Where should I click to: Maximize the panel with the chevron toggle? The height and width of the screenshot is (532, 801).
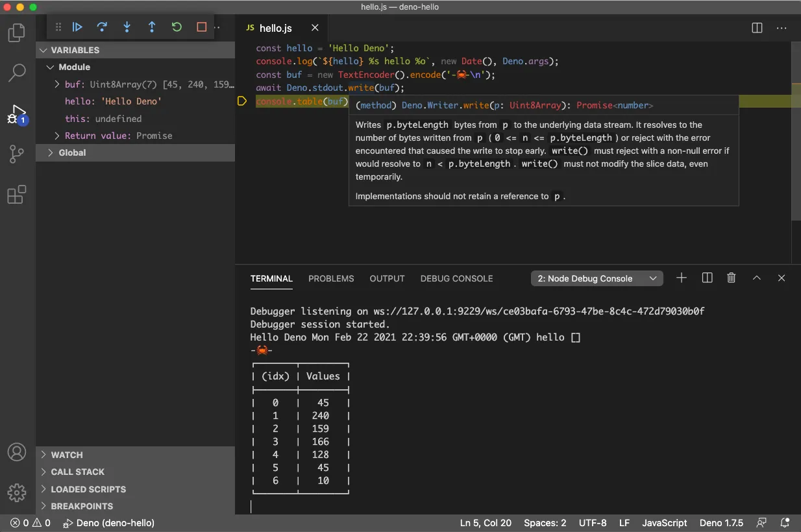756,278
